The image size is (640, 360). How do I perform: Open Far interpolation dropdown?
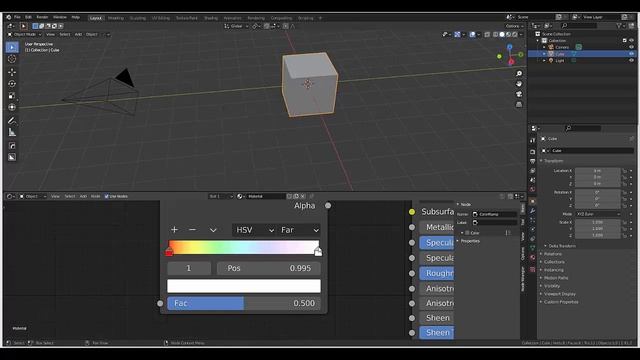click(x=299, y=230)
